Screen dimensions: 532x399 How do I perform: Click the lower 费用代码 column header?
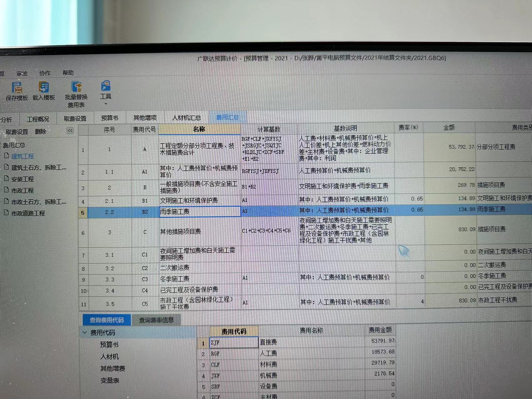click(x=234, y=331)
